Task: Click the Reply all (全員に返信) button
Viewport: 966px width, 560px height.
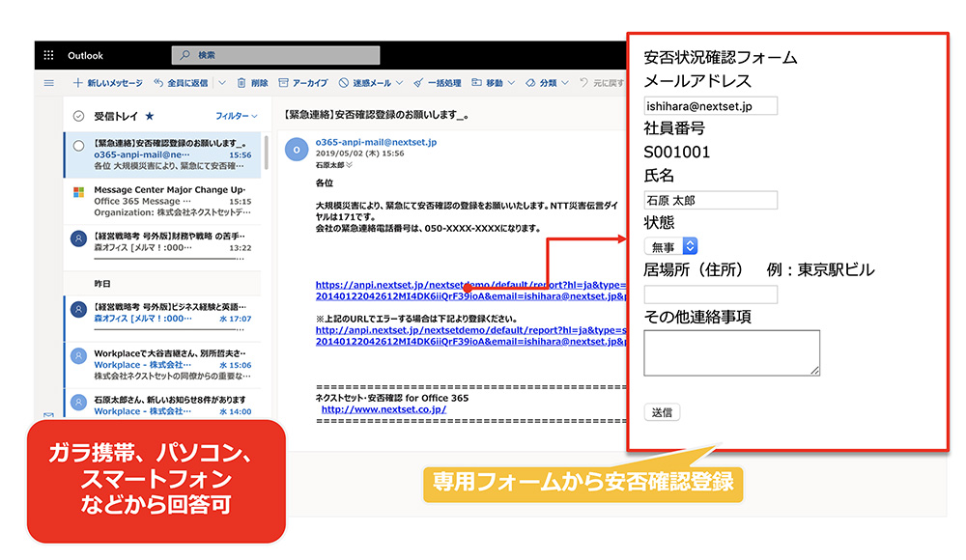Action: (x=181, y=83)
